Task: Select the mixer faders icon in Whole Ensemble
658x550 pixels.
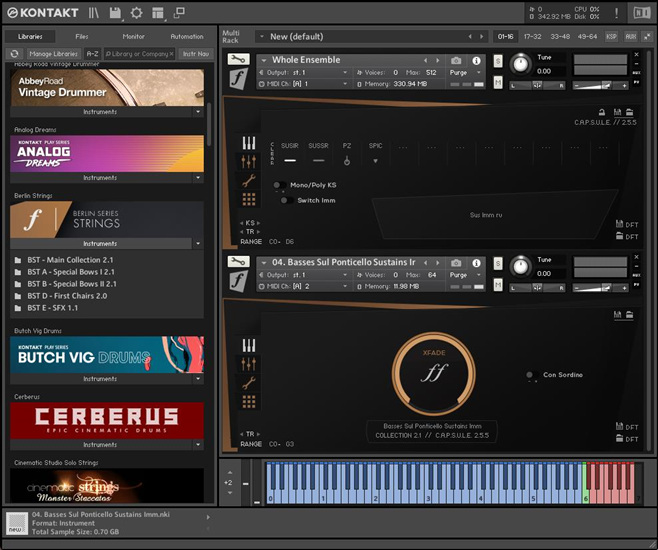Action: [248, 161]
